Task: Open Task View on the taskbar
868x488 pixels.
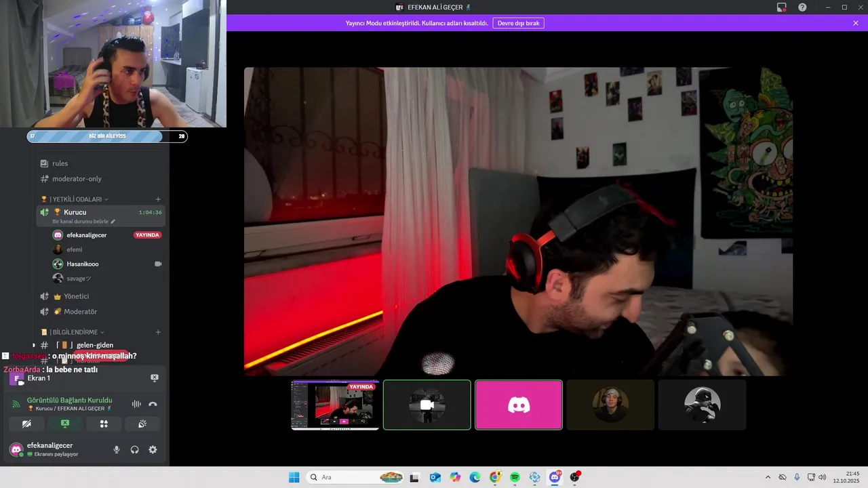Action: point(414,477)
